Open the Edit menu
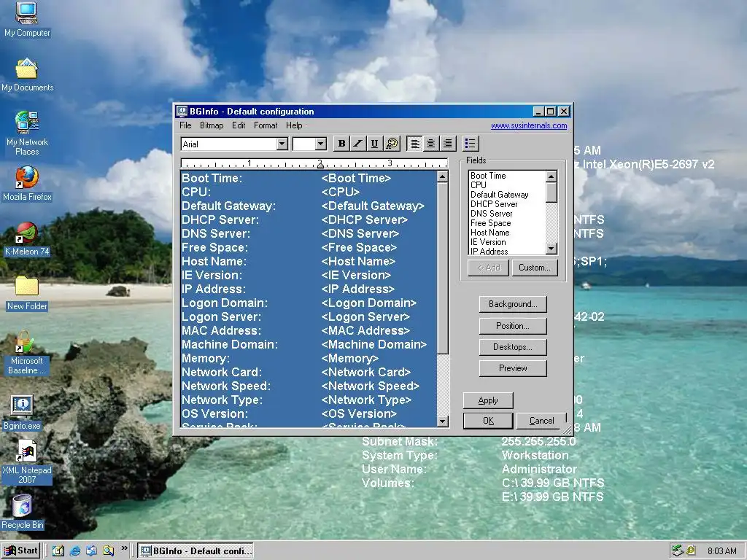747x560 pixels. pos(239,125)
